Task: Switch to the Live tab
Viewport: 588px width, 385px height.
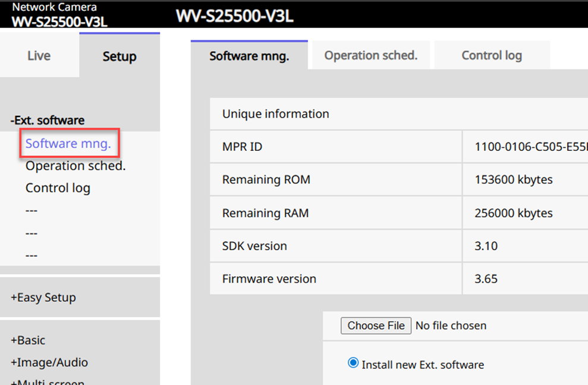Action: (x=39, y=56)
